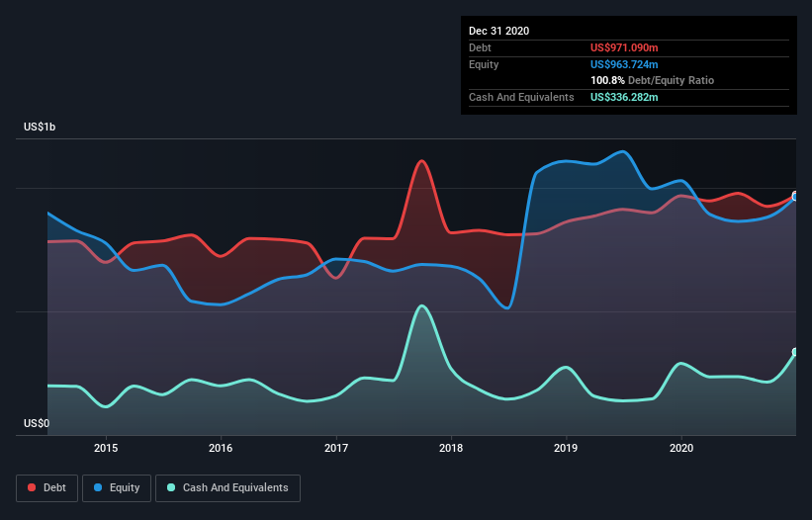Click the 2015 x-axis label

coord(106,448)
